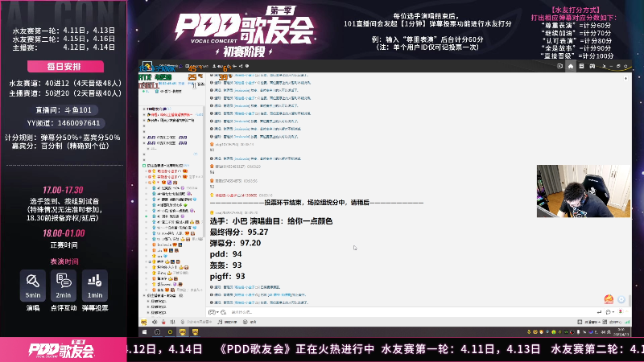Click the blue circular icon above input right
Image resolution: width=644 pixels, height=362 pixels.
point(621,299)
